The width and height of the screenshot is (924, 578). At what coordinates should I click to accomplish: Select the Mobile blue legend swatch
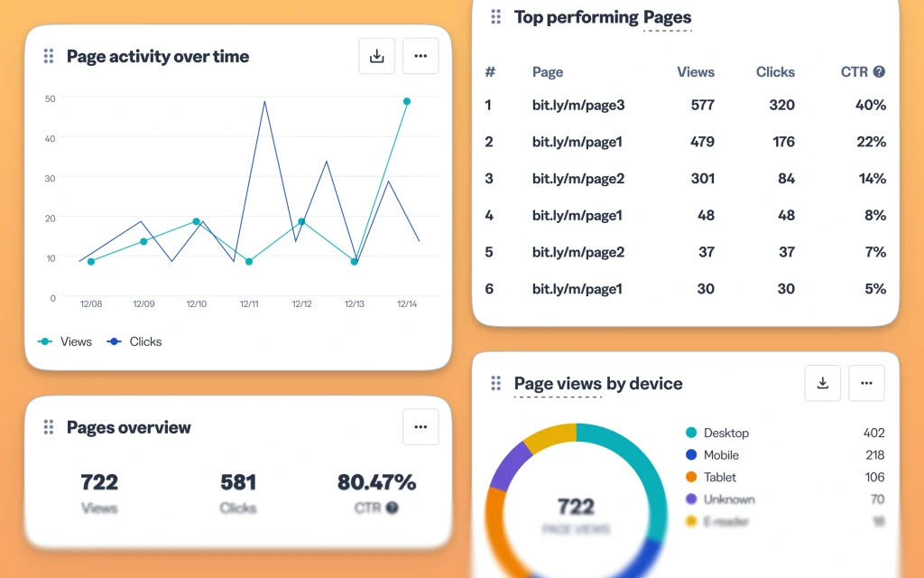(691, 455)
